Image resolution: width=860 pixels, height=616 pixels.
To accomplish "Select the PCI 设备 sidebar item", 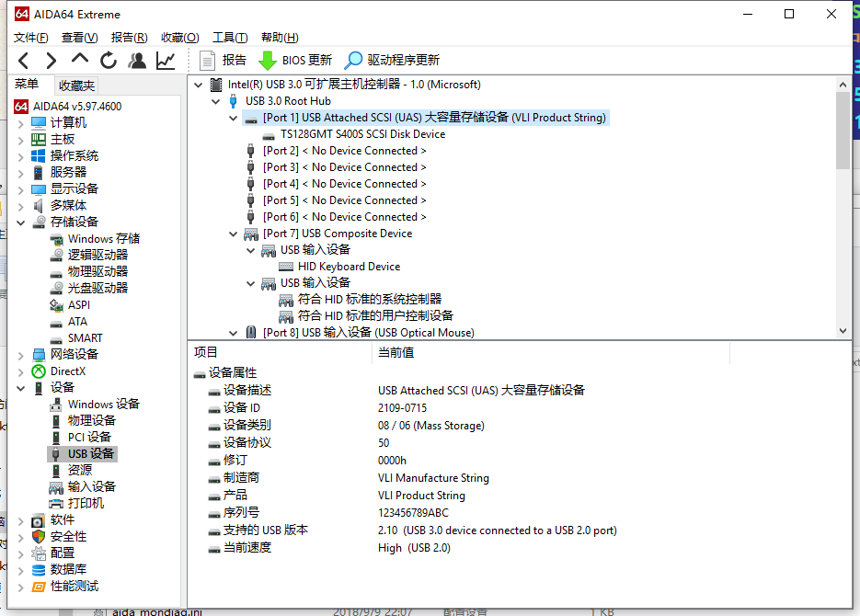I will click(x=89, y=438).
